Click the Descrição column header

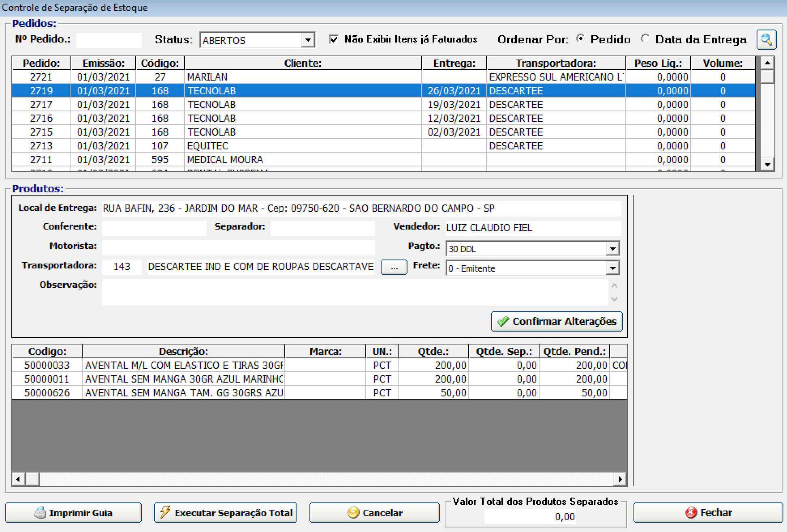tap(183, 351)
